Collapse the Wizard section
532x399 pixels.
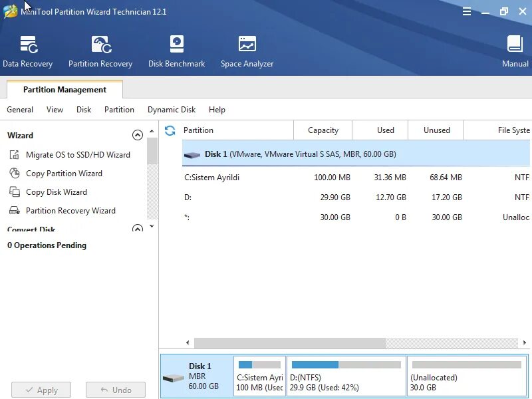(138, 135)
